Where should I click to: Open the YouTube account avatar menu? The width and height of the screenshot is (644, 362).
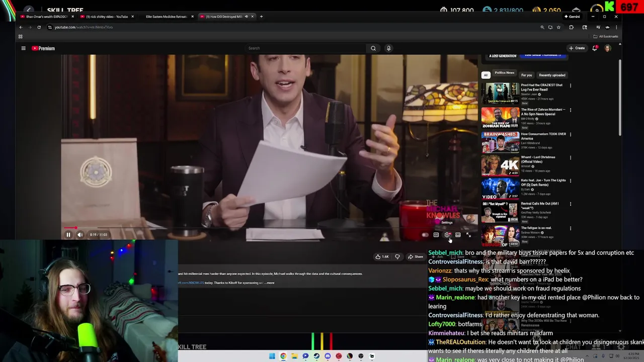[607, 48]
